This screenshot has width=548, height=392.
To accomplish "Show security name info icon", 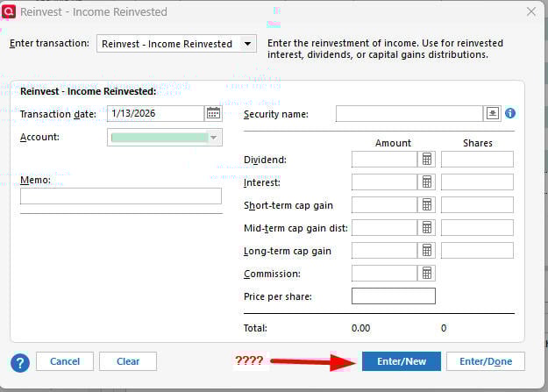I will pyautogui.click(x=510, y=113).
